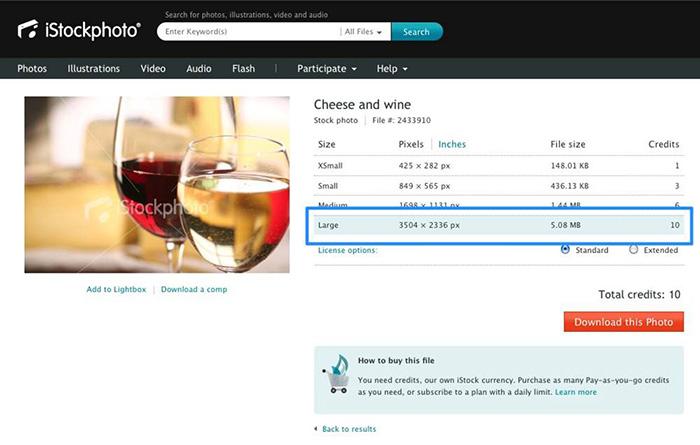
Task: Go to the Video section
Action: [153, 69]
